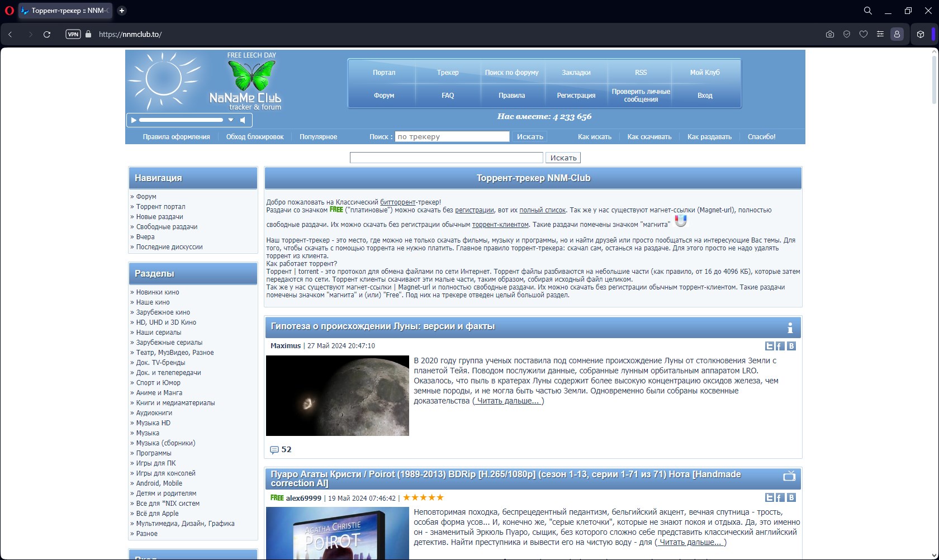Viewport: 939px width, 560px height.
Task: Open Android, Mobile section
Action: coord(159,483)
